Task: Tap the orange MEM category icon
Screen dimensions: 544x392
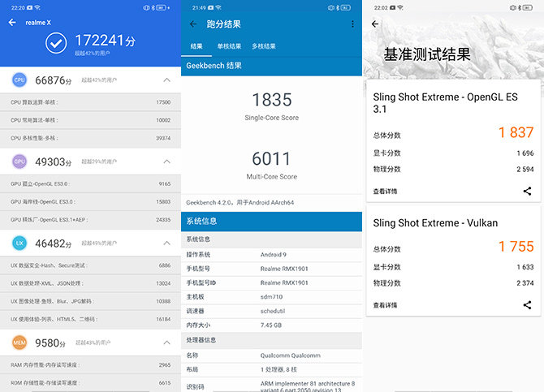Action: pyautogui.click(x=19, y=342)
